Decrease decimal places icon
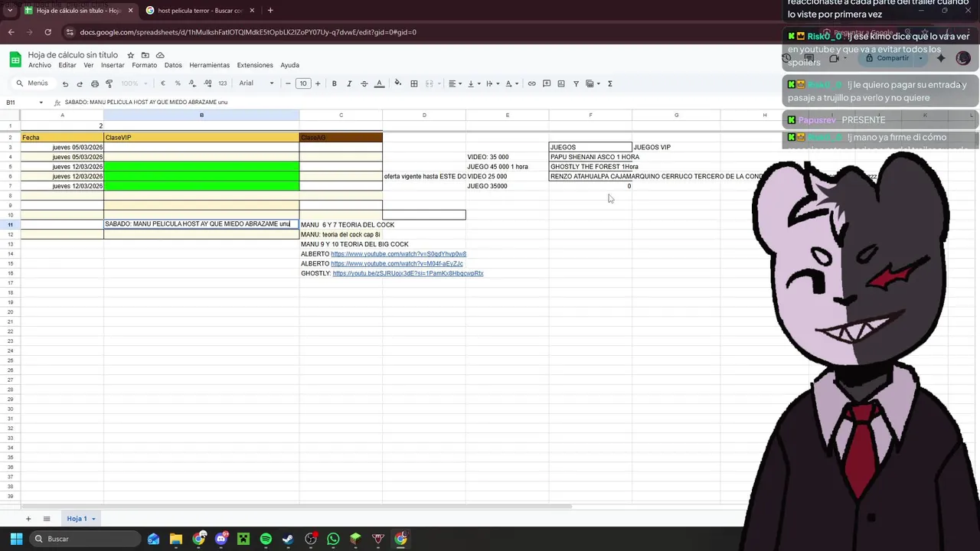Screen dimensions: 980x551 point(192,83)
